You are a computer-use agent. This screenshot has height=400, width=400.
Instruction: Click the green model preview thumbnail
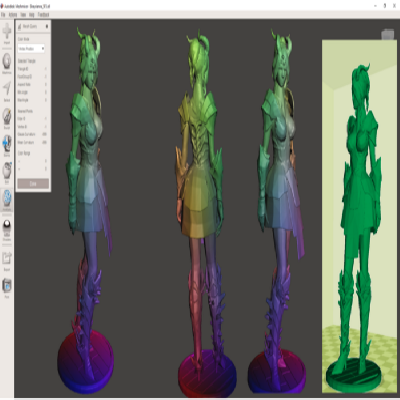(x=360, y=216)
